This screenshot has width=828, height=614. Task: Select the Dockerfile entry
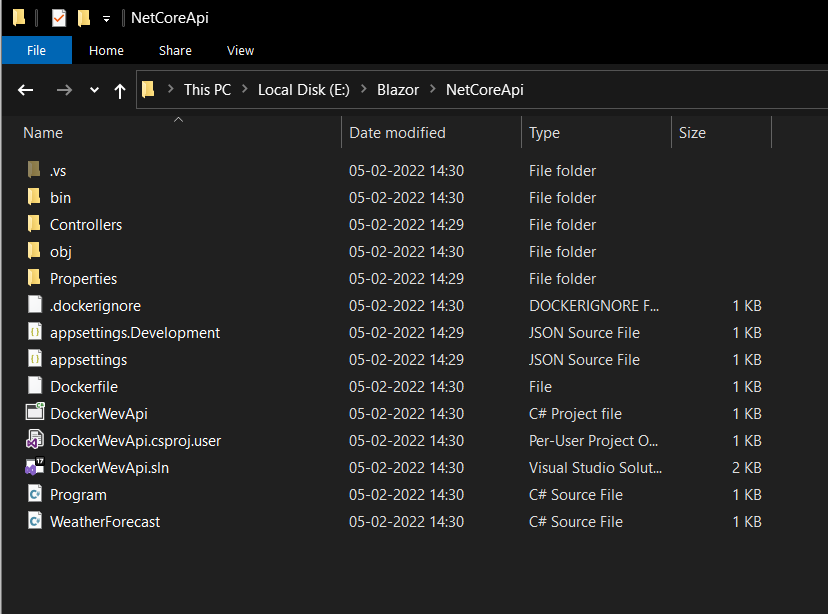tap(84, 386)
